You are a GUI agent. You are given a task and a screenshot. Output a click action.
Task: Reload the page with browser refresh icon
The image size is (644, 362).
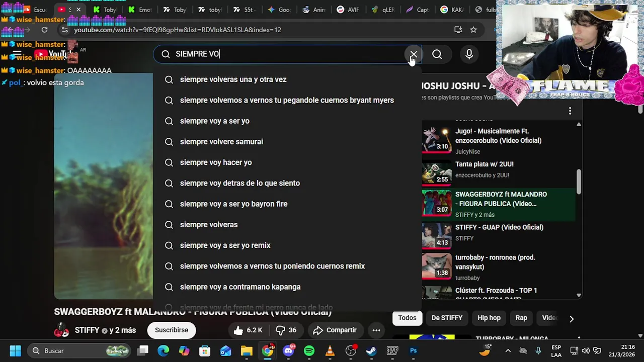click(44, 30)
